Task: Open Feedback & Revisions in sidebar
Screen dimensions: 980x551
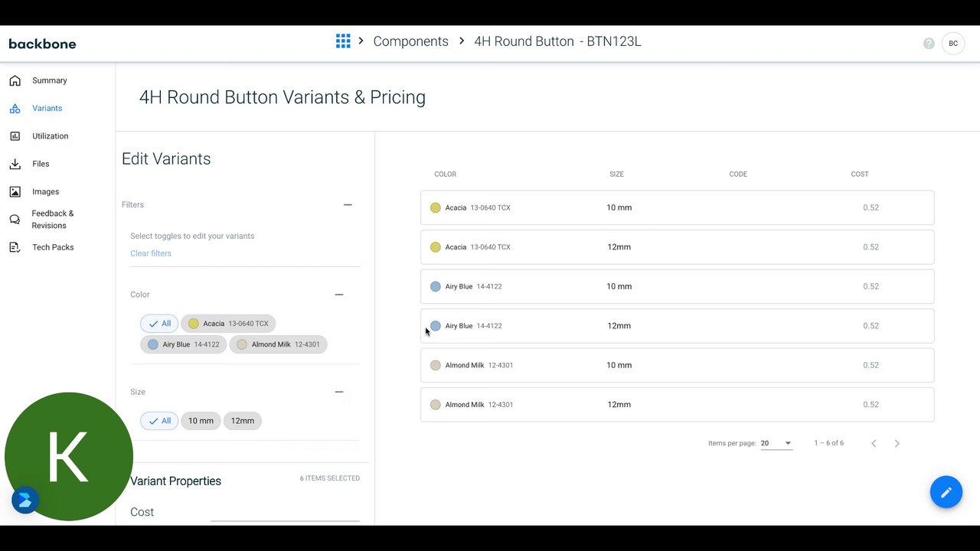Action: click(x=52, y=220)
